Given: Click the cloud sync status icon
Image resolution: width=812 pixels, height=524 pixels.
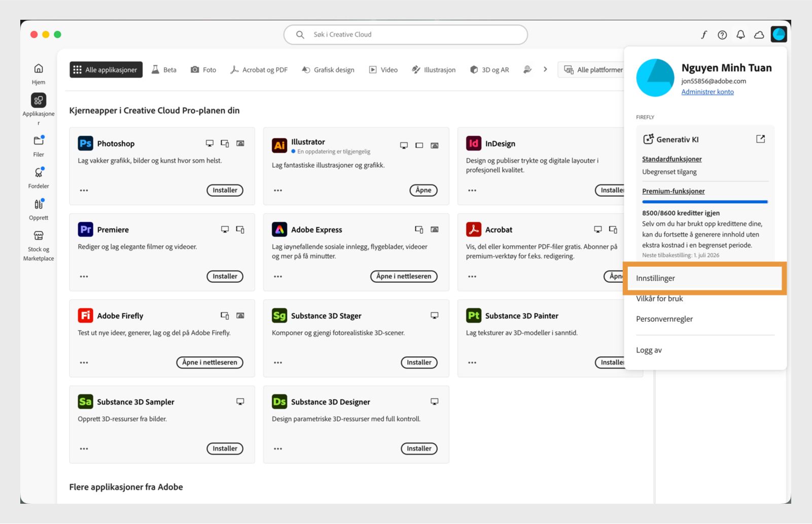Looking at the screenshot, I should click(759, 34).
